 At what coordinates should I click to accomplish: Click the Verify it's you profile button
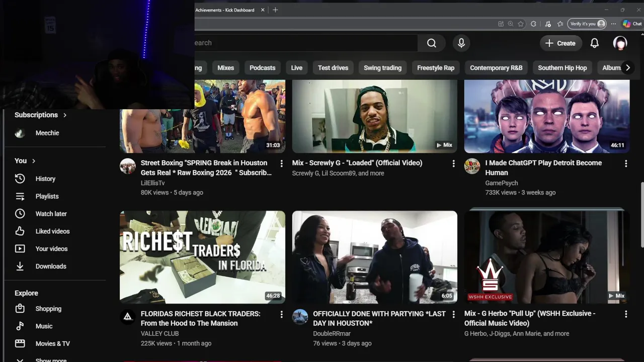587,24
